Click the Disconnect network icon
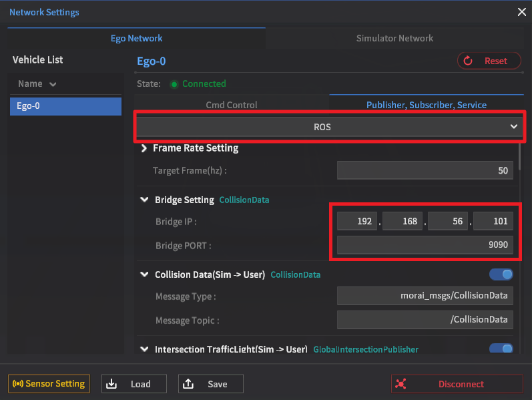This screenshot has height=400, width=532. (401, 384)
